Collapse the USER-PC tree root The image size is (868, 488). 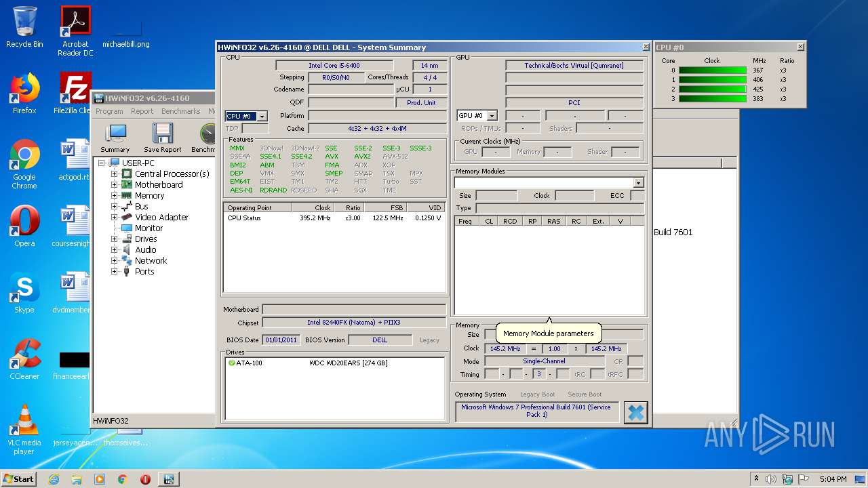[x=103, y=163]
